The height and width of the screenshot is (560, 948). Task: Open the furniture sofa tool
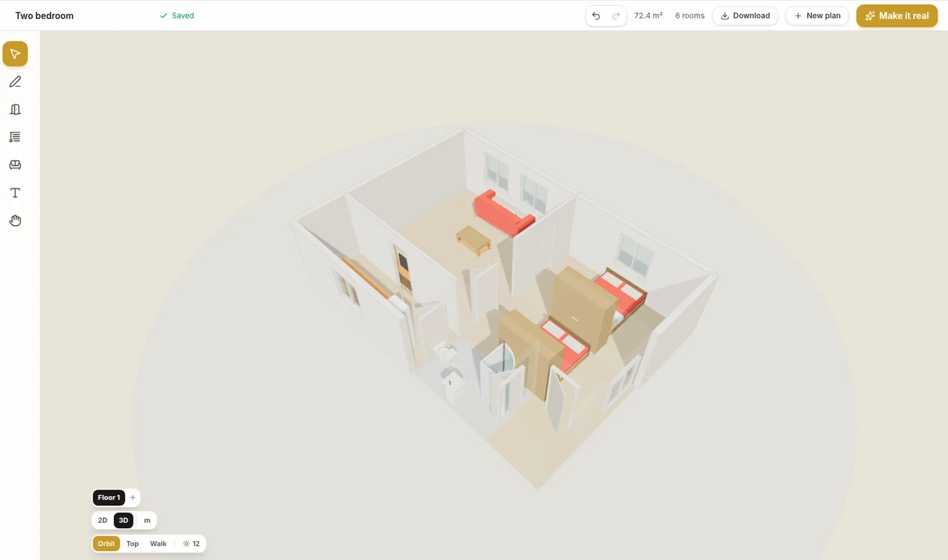point(15,165)
